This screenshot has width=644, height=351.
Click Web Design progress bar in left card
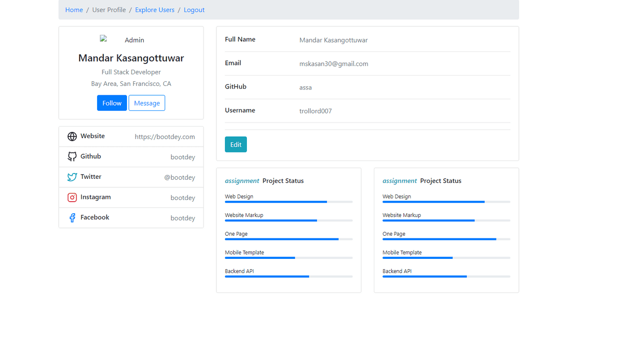288,202
